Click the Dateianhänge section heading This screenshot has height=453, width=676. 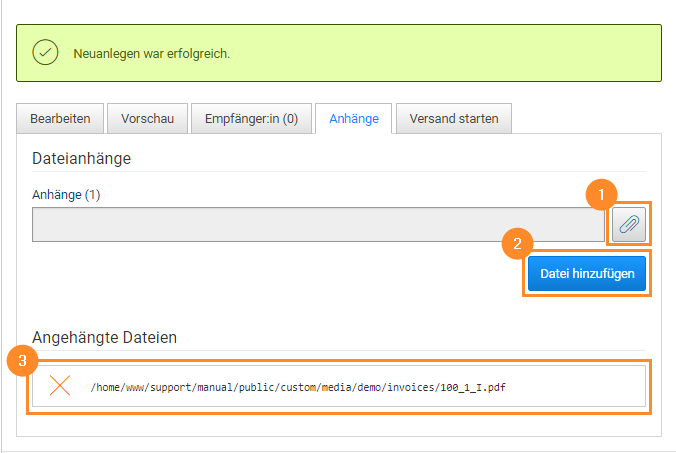pyautogui.click(x=82, y=158)
